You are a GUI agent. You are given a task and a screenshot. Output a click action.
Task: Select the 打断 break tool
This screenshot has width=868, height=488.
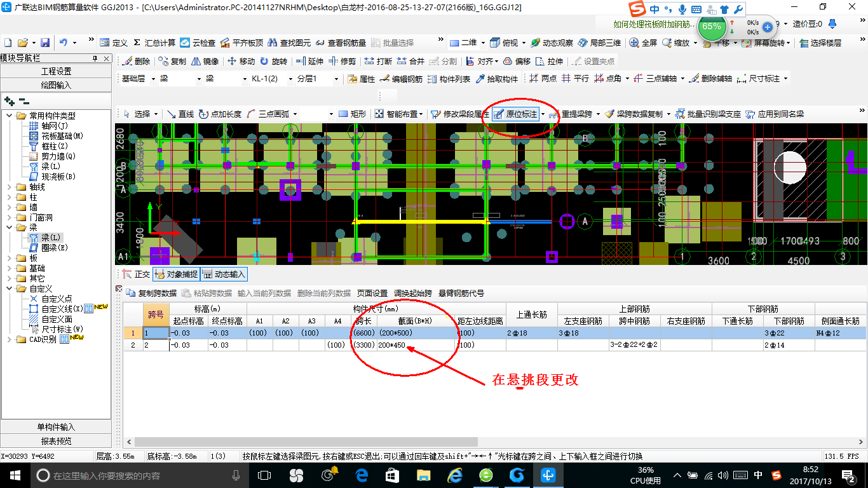click(x=379, y=61)
